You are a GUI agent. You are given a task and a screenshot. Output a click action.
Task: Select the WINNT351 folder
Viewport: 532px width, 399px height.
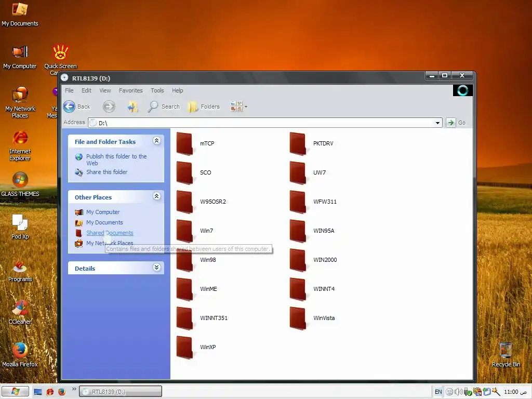[x=202, y=319]
